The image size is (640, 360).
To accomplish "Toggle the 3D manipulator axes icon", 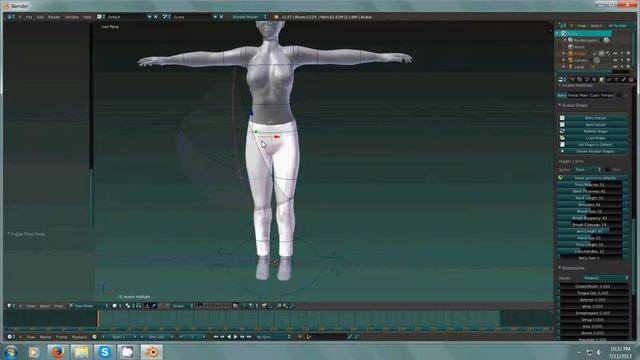I will 147,306.
